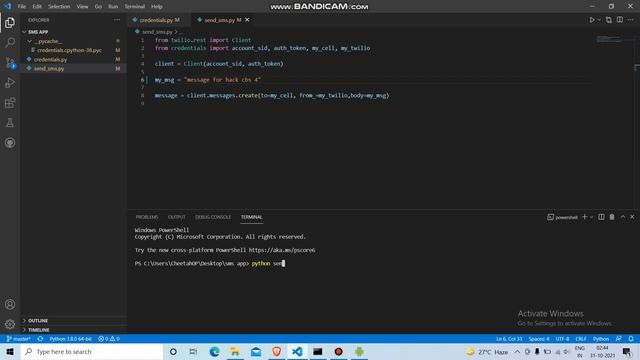The height and width of the screenshot is (360, 640).
Task: Switch to the PROBLEMS panel tab
Action: point(147,217)
